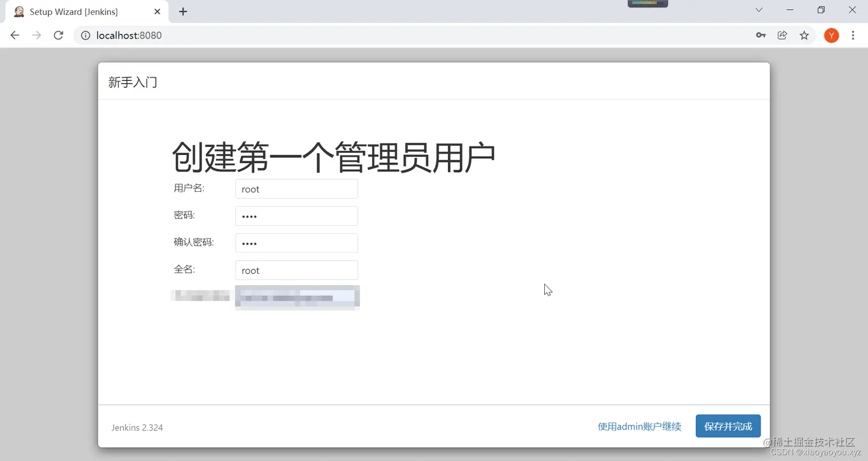Click the bookmark star icon
The image size is (868, 461).
[805, 35]
